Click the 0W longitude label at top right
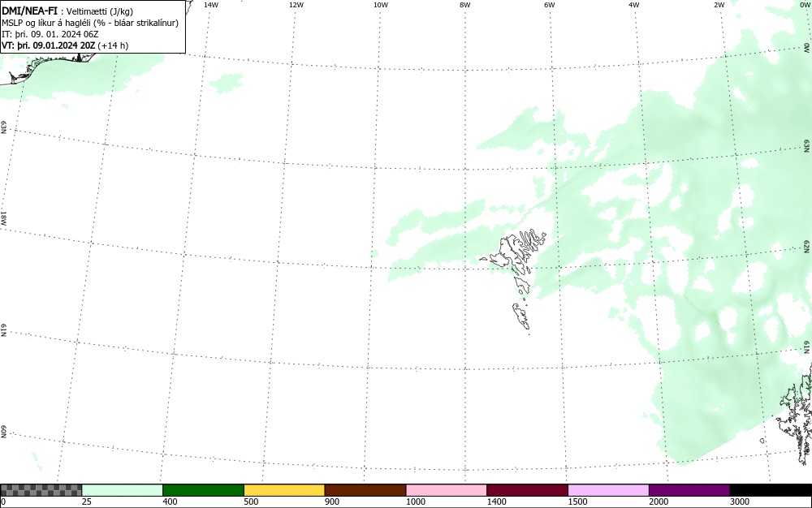The height and width of the screenshot is (508, 812). click(x=805, y=5)
